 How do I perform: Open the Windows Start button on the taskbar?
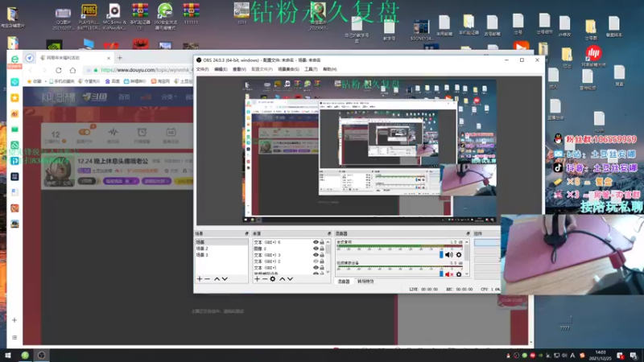coord(7,356)
